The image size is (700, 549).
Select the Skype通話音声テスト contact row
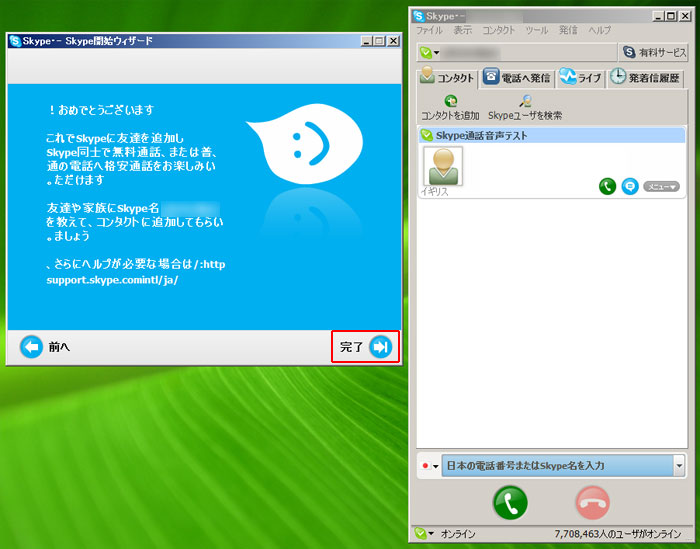tap(551, 135)
